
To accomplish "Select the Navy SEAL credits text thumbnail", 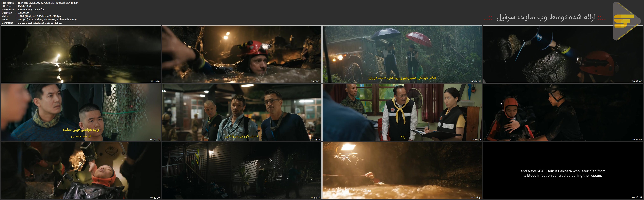I will click(x=563, y=170).
